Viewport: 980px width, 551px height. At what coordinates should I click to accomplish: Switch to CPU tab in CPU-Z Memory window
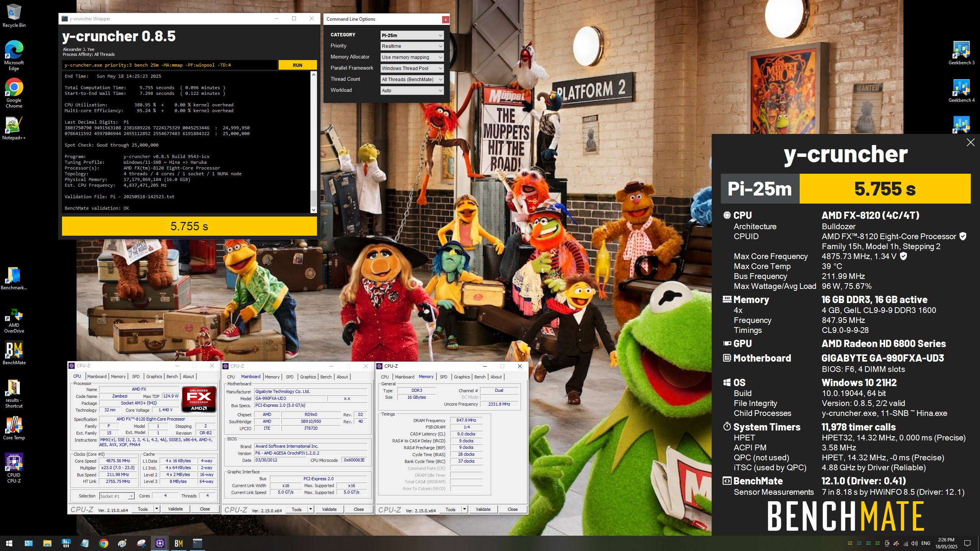385,377
